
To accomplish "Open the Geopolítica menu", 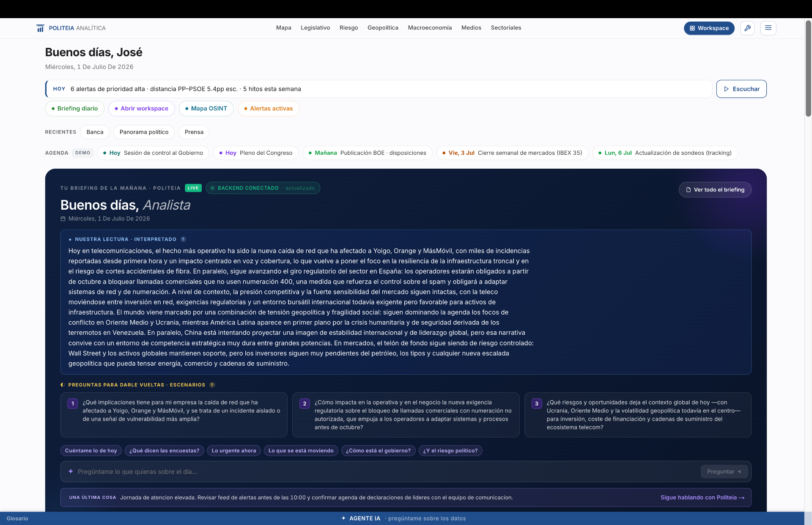I will tap(383, 27).
